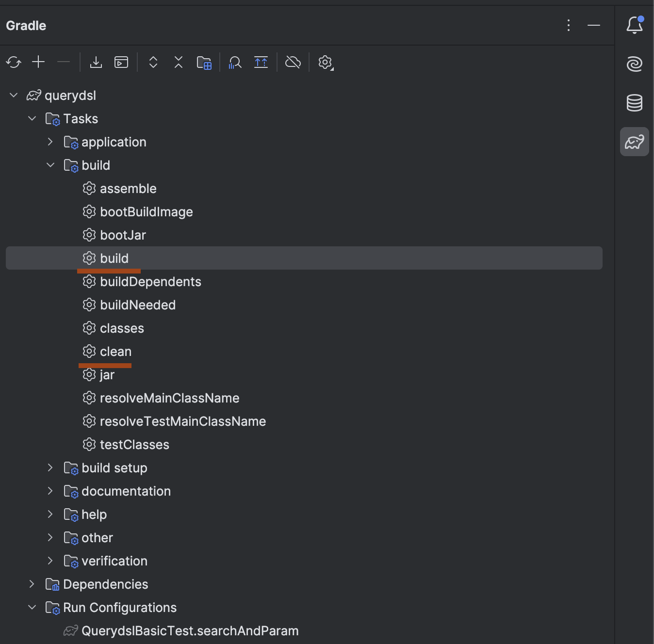Click the Run Configurations label
The width and height of the screenshot is (654, 644).
click(120, 608)
